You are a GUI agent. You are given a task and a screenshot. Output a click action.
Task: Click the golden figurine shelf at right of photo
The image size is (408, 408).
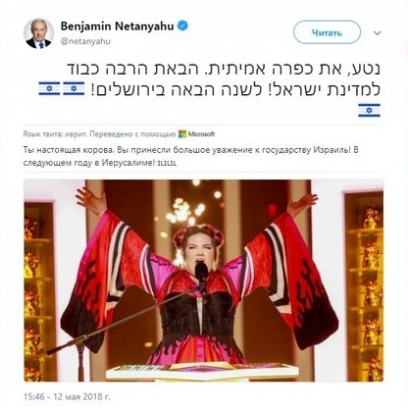click(364, 287)
